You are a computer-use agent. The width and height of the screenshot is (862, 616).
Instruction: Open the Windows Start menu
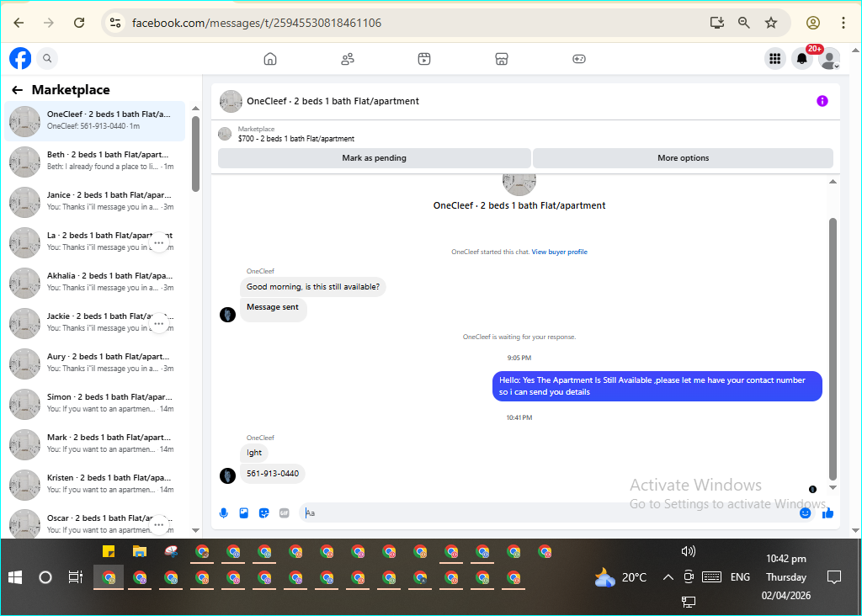[x=15, y=577]
